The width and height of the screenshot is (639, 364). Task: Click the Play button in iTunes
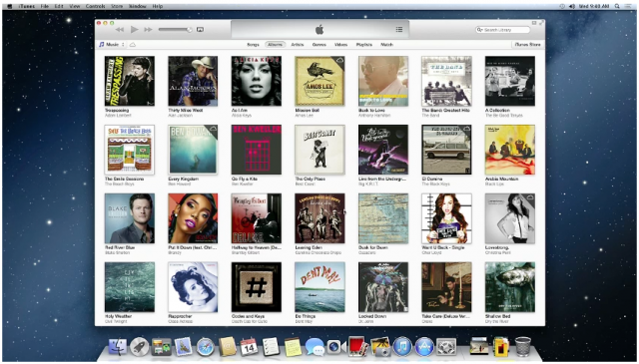[x=134, y=29]
